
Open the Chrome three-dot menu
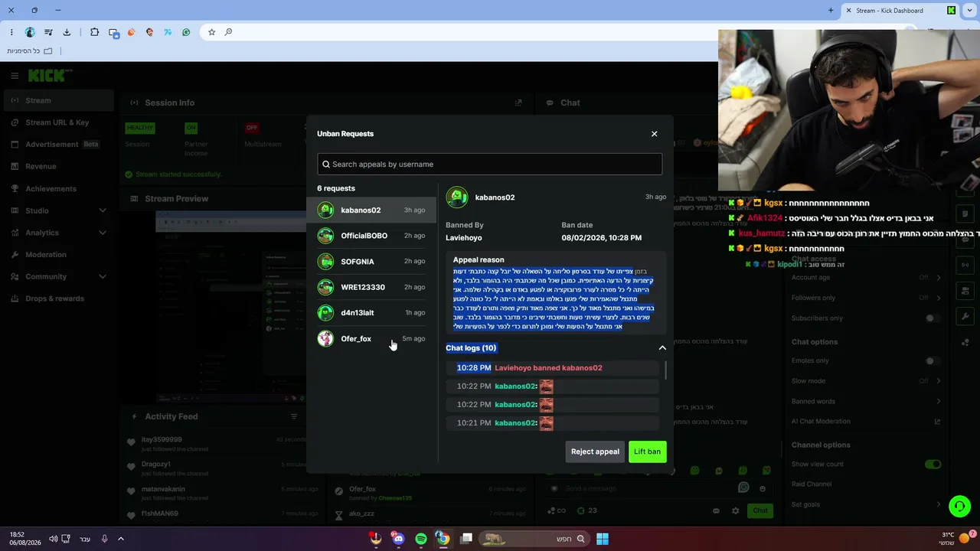click(x=11, y=32)
